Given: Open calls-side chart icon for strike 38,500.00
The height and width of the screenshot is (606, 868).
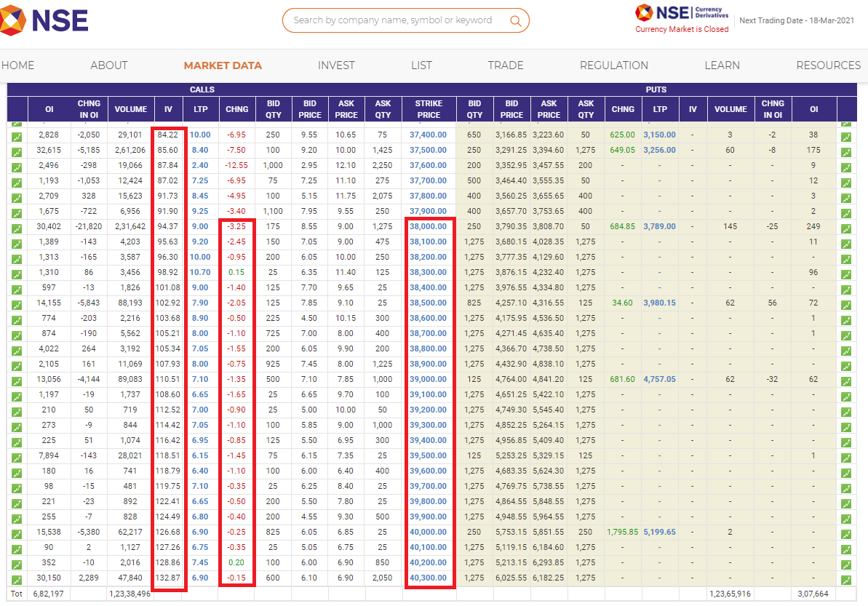Looking at the screenshot, I should 17,305.
